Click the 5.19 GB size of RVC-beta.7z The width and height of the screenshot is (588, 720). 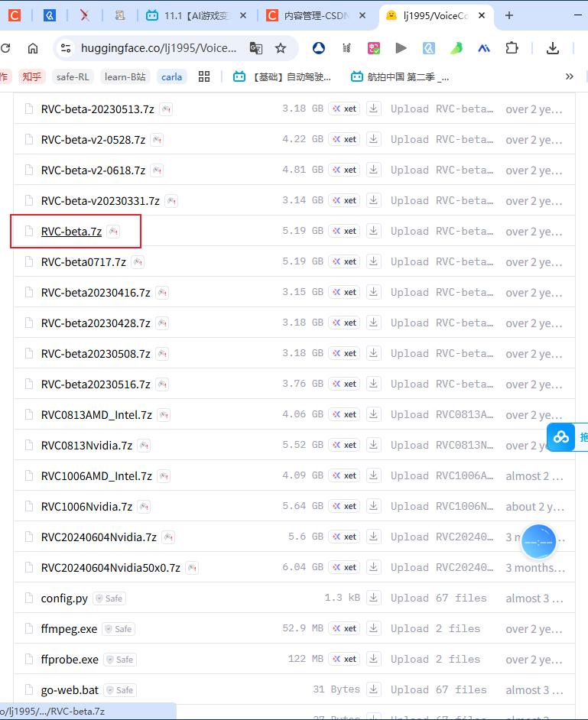click(303, 231)
